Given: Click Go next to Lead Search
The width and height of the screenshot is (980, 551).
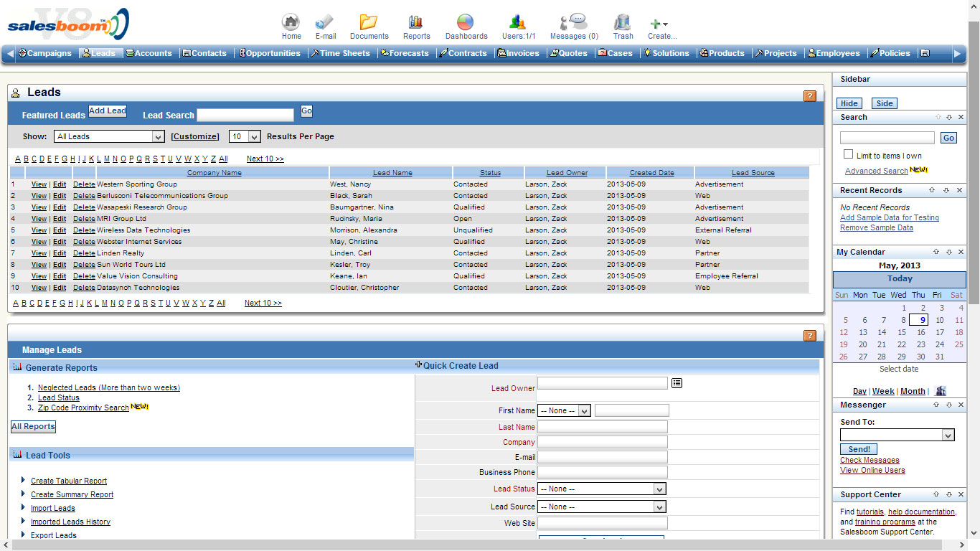Looking at the screenshot, I should tap(306, 111).
